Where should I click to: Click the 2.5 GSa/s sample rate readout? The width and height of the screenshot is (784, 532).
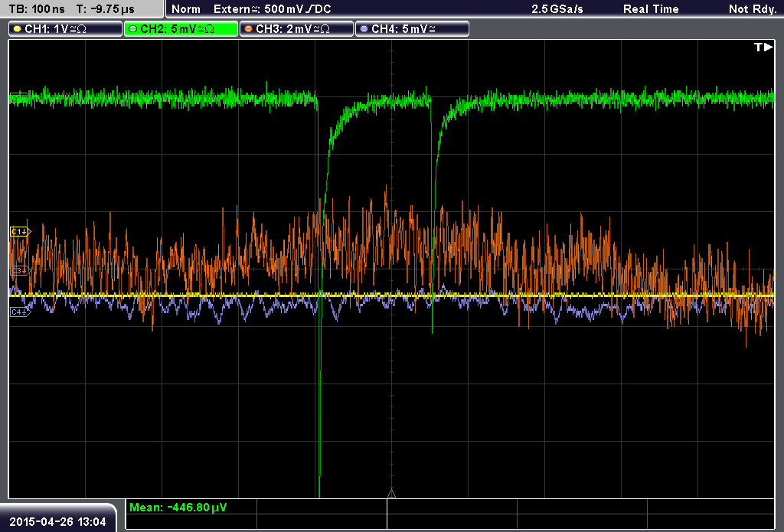point(557,9)
